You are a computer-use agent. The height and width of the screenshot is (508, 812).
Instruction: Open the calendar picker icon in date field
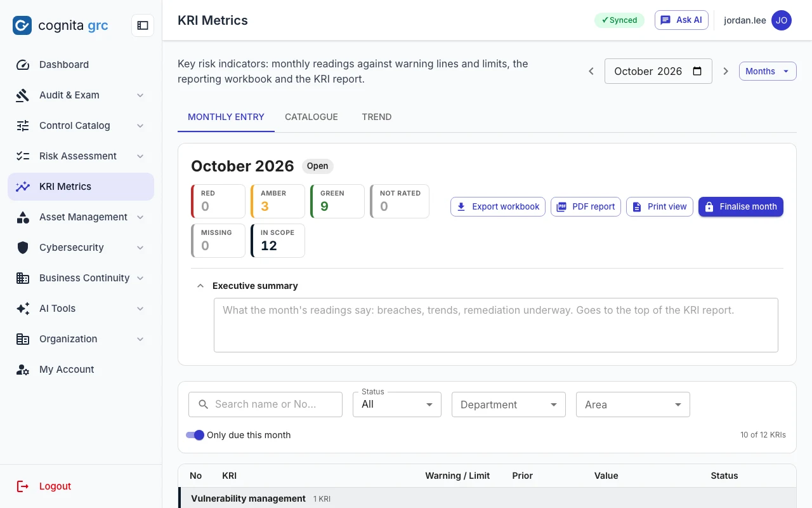click(697, 71)
